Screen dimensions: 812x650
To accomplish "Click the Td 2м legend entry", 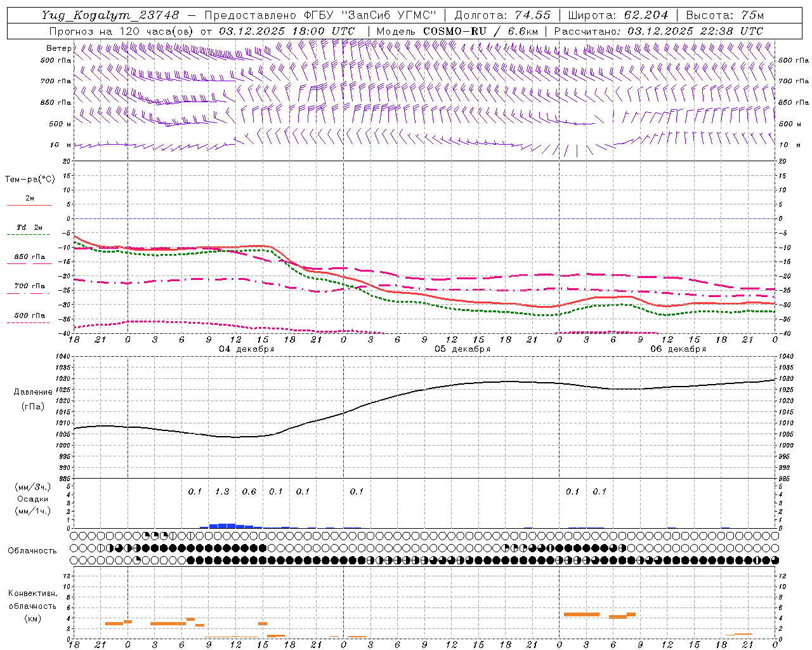I will pyautogui.click(x=29, y=227).
